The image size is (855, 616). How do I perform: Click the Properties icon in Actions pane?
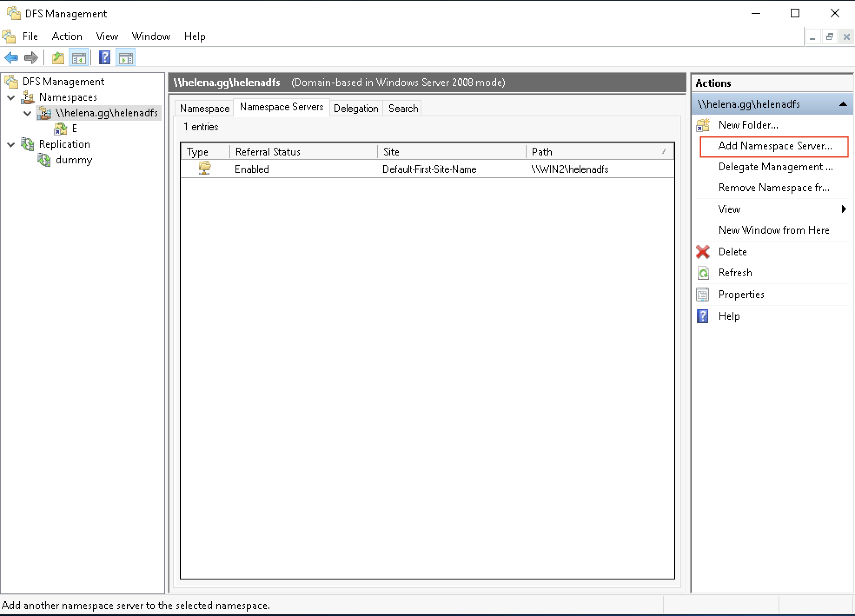coord(703,295)
